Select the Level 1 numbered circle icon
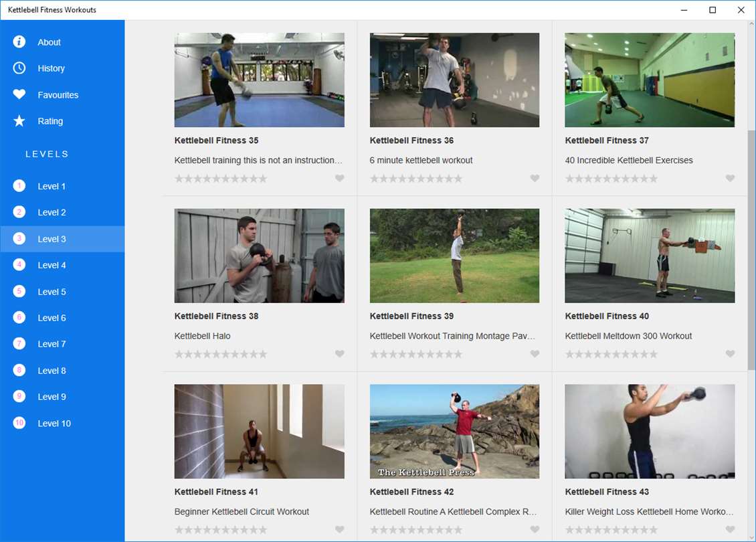The width and height of the screenshot is (756, 542). pyautogui.click(x=19, y=185)
